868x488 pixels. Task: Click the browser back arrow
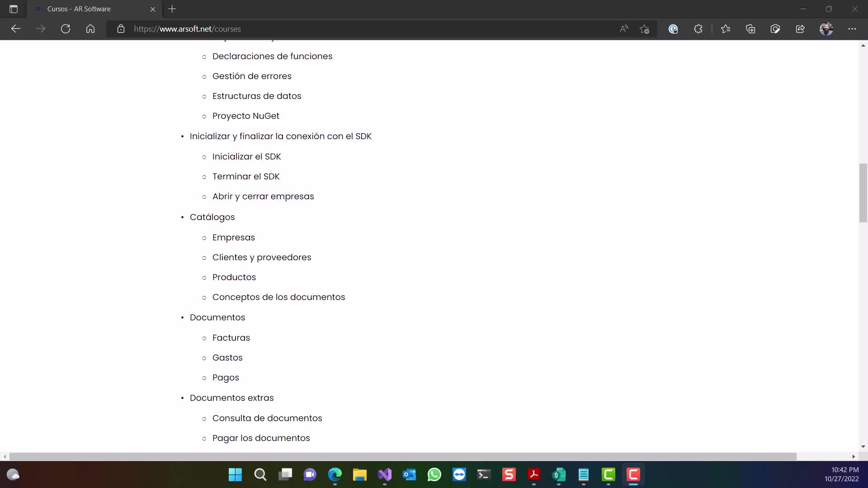[x=16, y=29]
